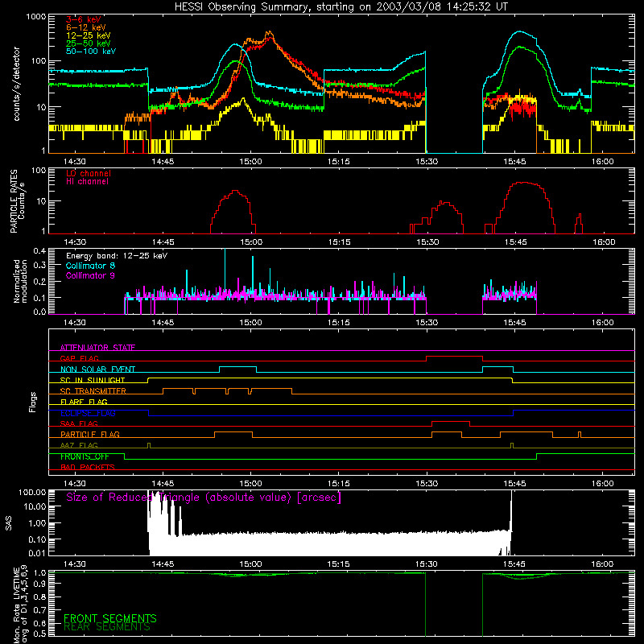Click the 100.00 value on the SAS axis
Viewport: 644px width, 644px height.
point(32,492)
